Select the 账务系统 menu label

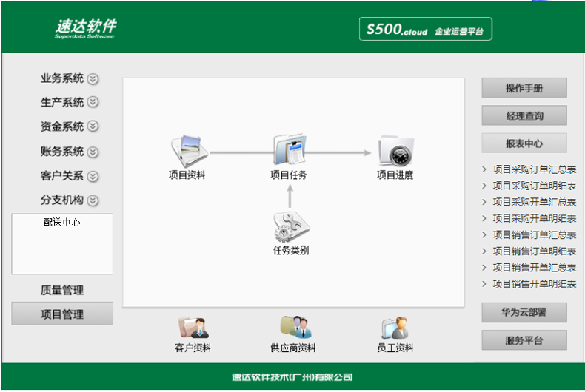pos(62,152)
